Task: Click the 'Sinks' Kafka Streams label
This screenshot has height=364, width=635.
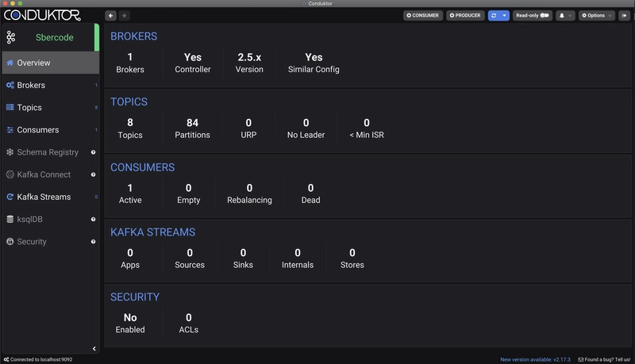Action: pyautogui.click(x=243, y=265)
